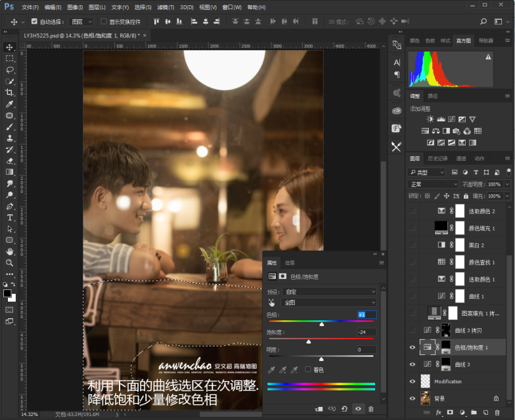Close the LY3H5225.psd document tab
This screenshot has width=515, height=420.
coord(145,35)
